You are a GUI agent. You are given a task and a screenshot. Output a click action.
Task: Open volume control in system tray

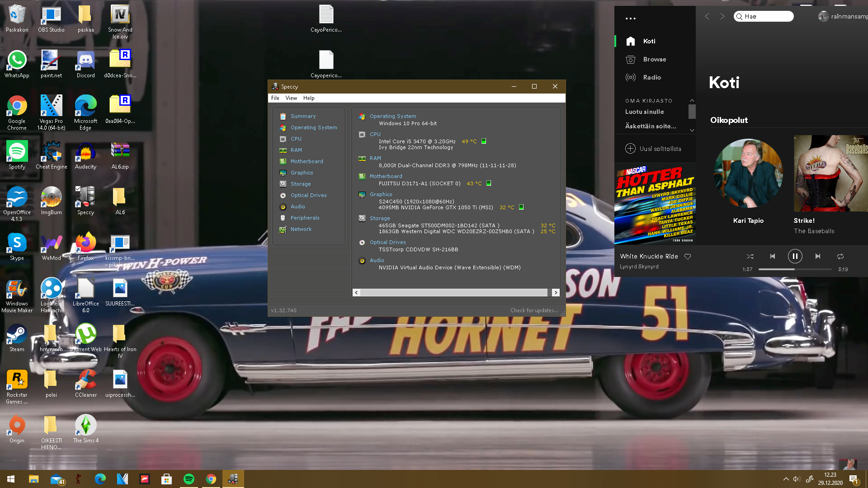[x=797, y=479]
